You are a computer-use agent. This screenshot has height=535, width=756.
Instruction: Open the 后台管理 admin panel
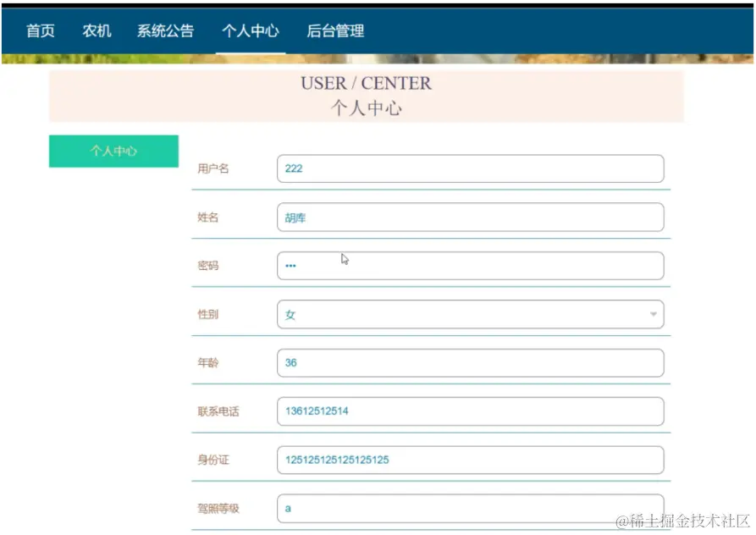(x=336, y=30)
